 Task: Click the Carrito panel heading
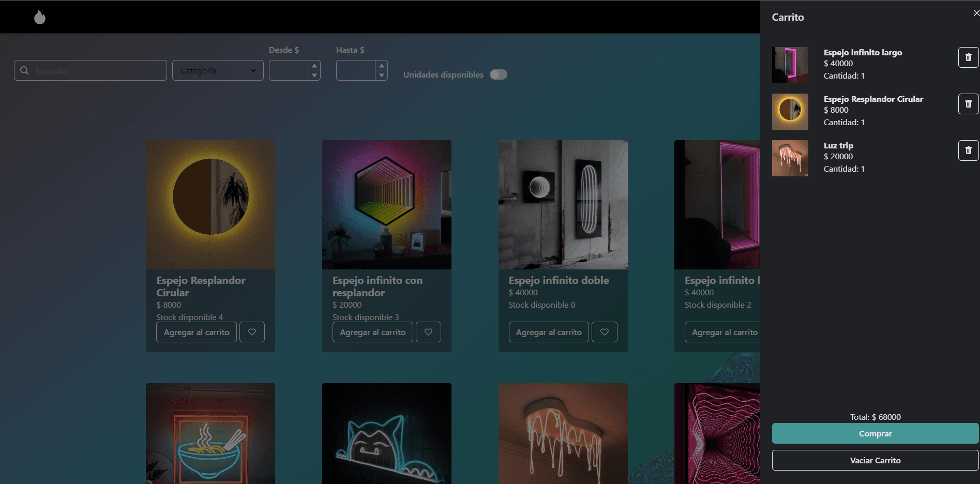[788, 17]
